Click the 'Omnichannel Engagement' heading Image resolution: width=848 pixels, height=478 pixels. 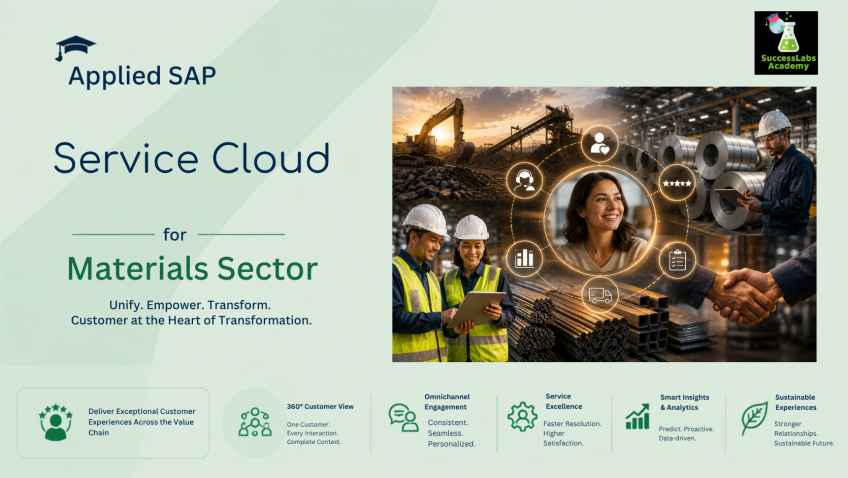point(447,402)
